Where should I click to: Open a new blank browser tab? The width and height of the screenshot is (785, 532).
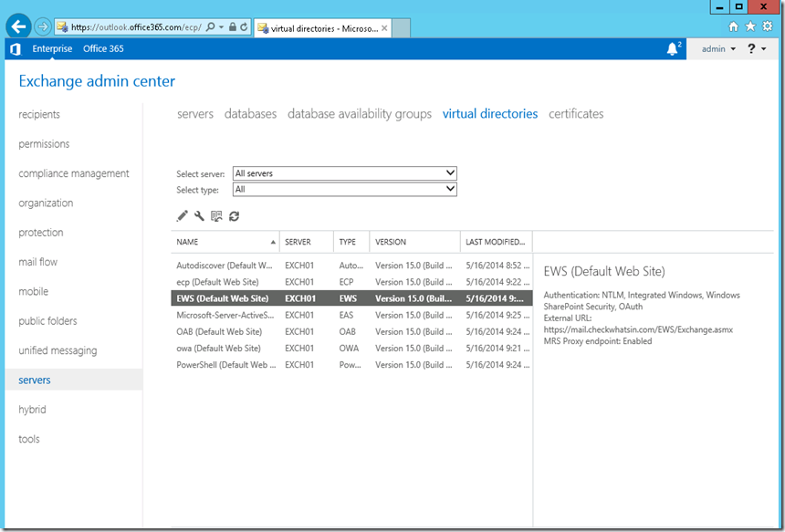401,28
